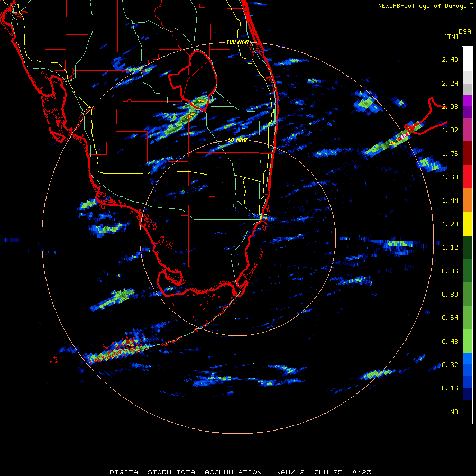The width and height of the screenshot is (476, 476).
Task: Click the 1.92 legend value
Action: 450,130
